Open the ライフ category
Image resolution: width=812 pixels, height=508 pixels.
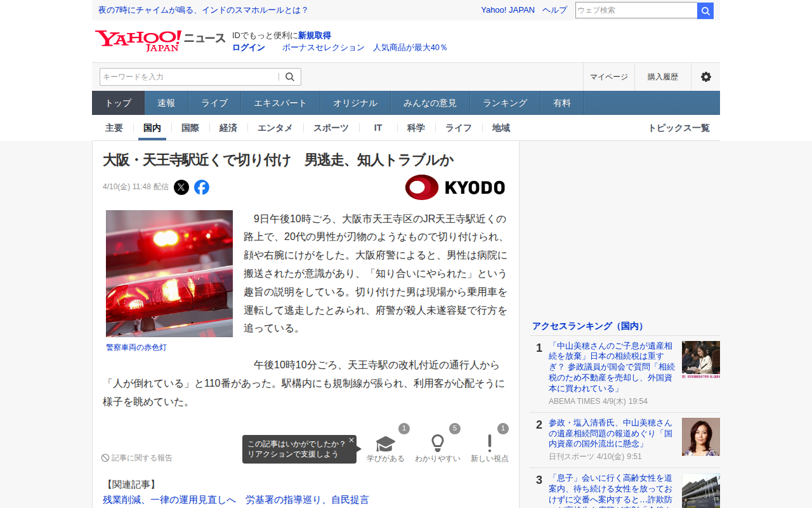click(x=459, y=128)
